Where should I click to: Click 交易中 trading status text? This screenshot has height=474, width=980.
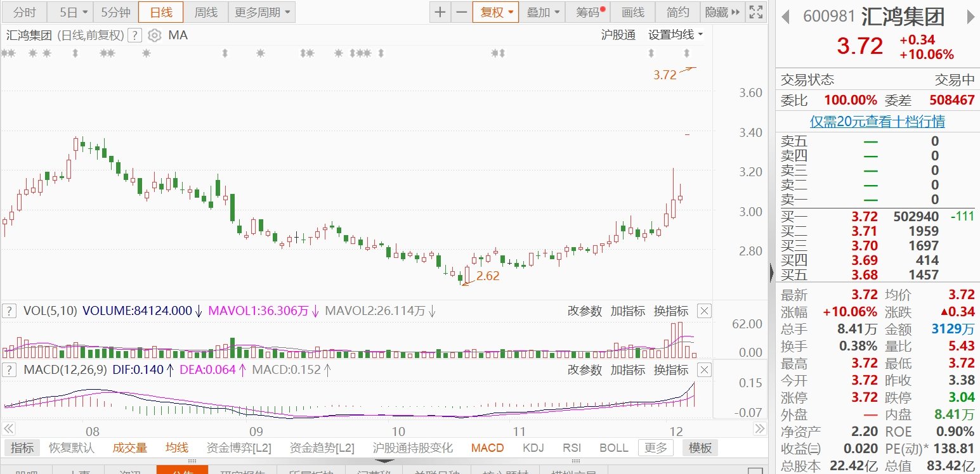(955, 80)
